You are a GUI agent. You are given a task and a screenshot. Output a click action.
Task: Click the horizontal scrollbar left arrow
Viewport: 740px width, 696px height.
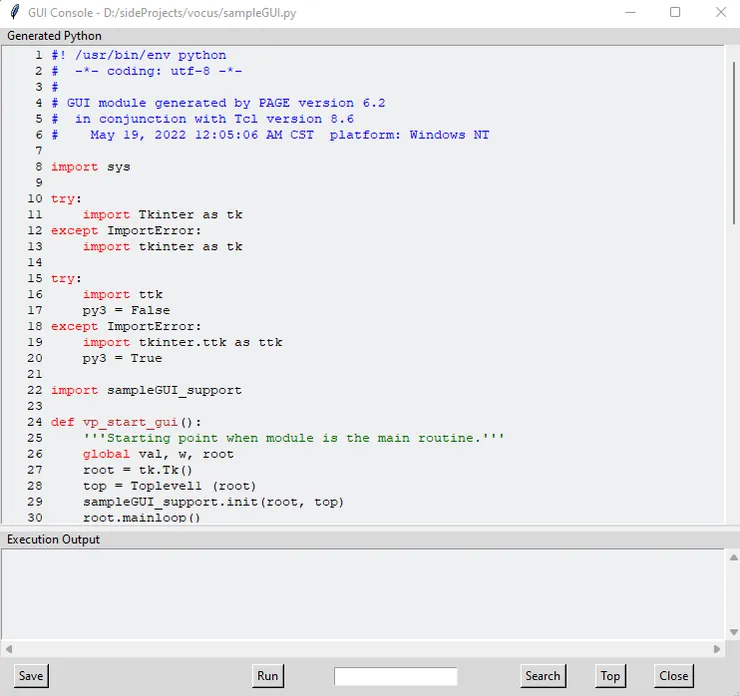(x=9, y=649)
